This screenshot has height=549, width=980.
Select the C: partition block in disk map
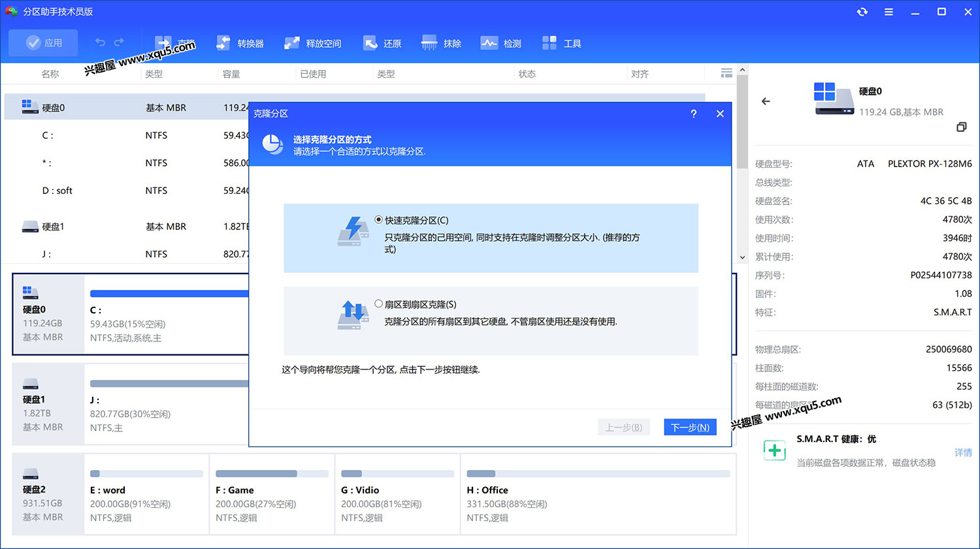pos(167,315)
